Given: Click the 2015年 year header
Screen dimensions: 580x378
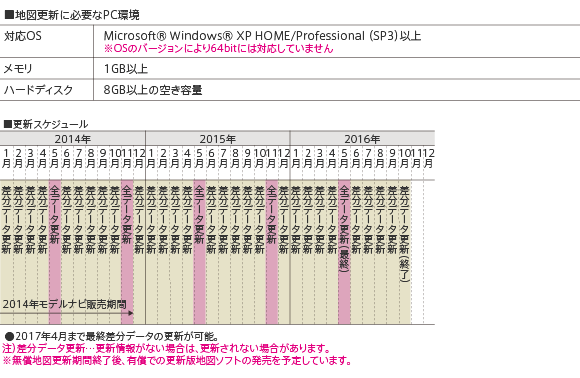Looking at the screenshot, I should pos(218,139).
